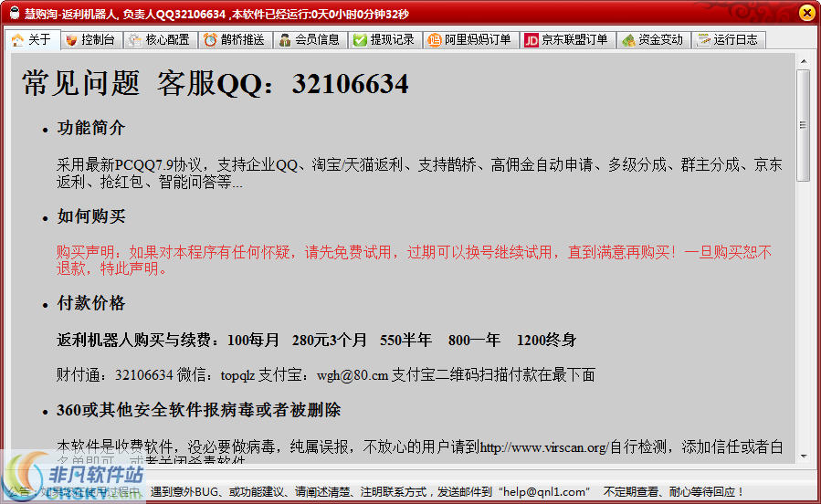821x504 pixels.
Task: Click the robot app icon in title bar
Action: coord(15,13)
